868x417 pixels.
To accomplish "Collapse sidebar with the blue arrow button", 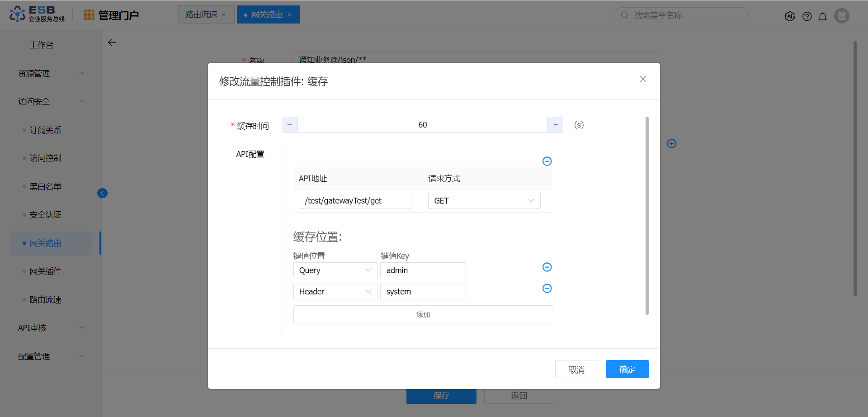I will pyautogui.click(x=102, y=194).
